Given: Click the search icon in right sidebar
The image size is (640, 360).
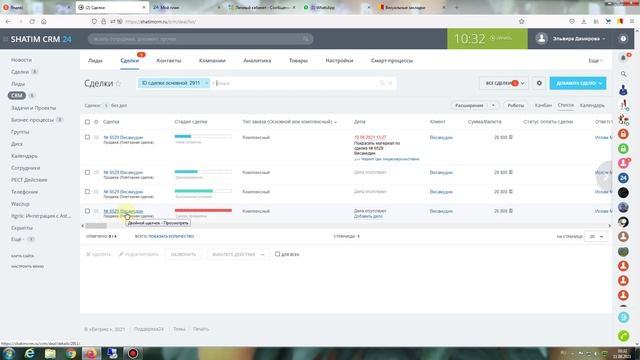Looking at the screenshot, I should 623,74.
